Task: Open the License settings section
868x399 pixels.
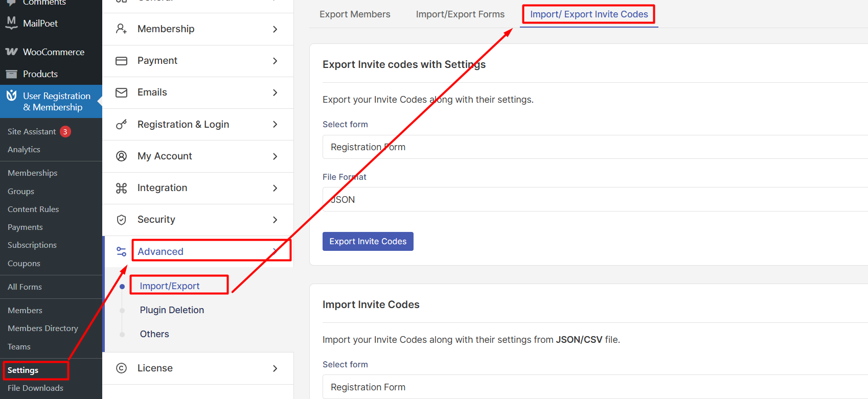Action: coord(198,368)
